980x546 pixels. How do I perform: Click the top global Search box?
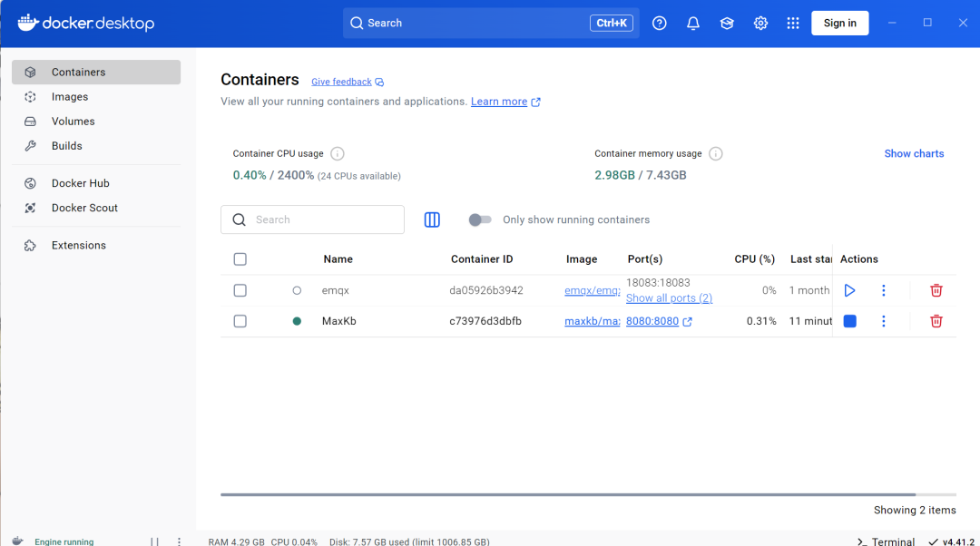tap(491, 23)
